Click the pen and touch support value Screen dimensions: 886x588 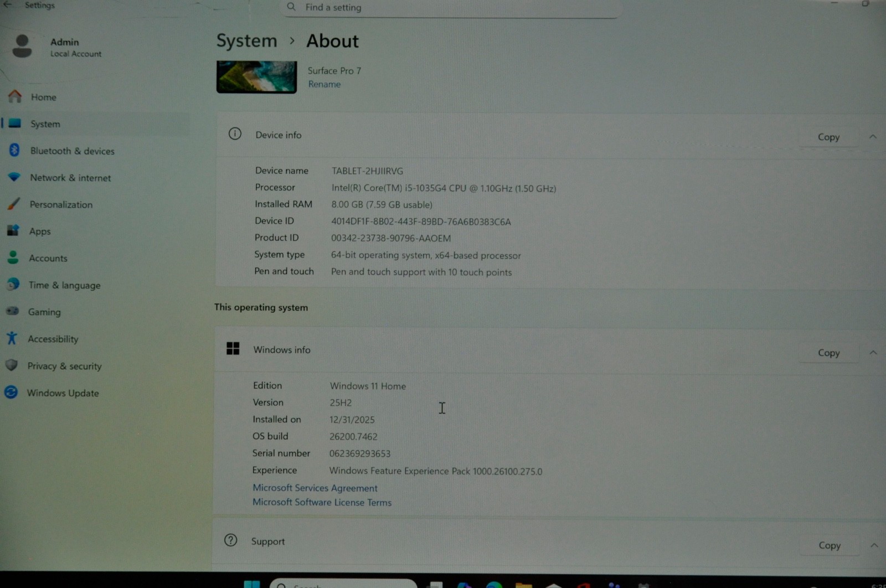coord(421,272)
